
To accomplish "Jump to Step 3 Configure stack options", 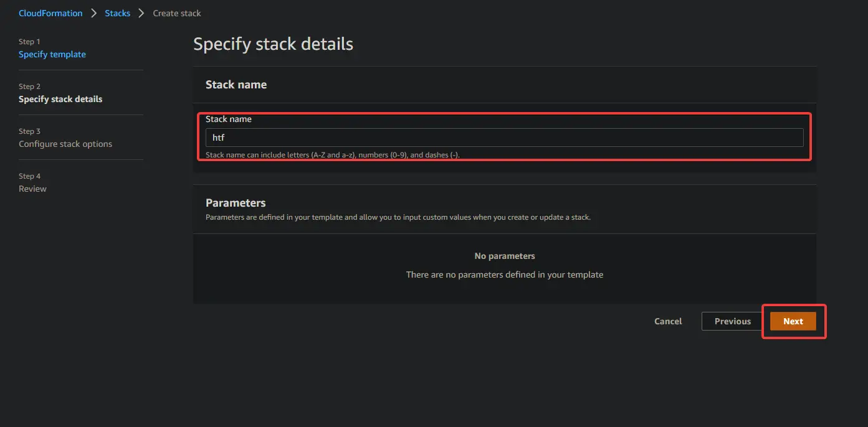I will click(65, 143).
